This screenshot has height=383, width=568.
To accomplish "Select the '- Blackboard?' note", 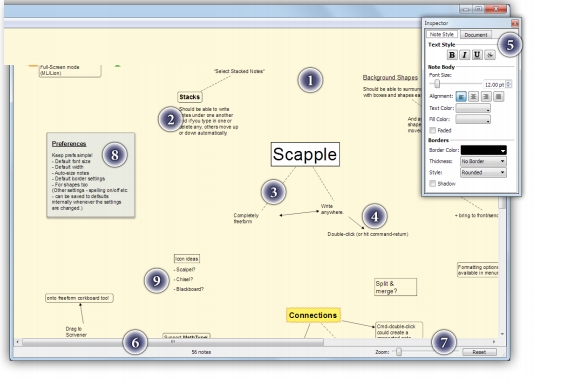I will (x=189, y=289).
